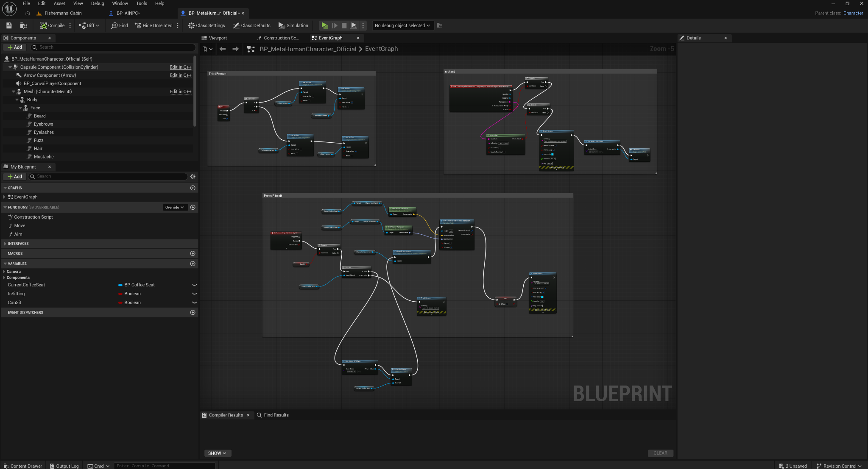Navigate back in graph history
The image size is (868, 469).
(x=223, y=49)
